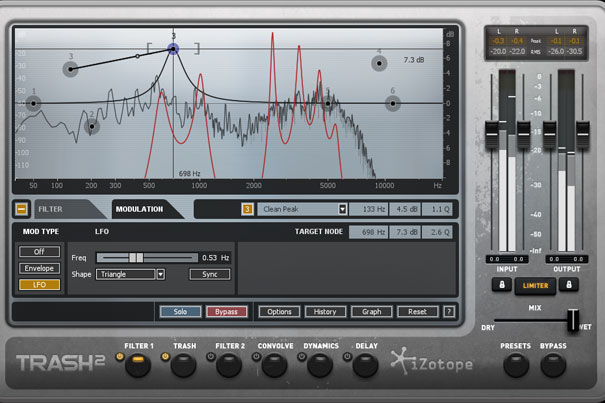
Task: Toggle LFO Sync
Action: (x=210, y=274)
